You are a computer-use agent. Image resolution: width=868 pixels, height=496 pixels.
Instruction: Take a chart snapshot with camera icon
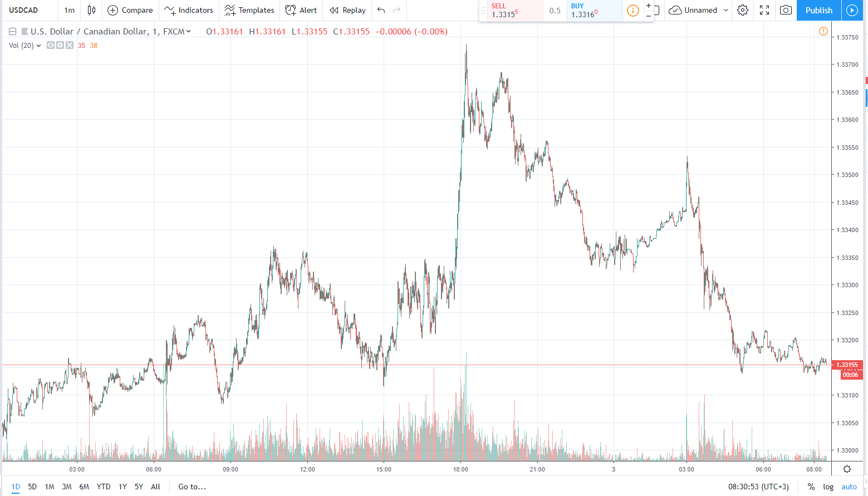point(786,10)
